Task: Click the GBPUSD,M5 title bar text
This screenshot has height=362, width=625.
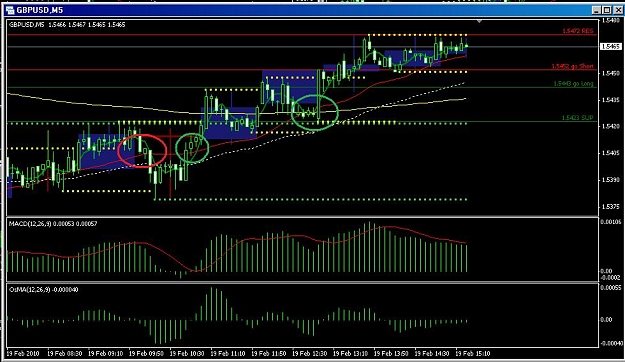Action: pyautogui.click(x=39, y=10)
